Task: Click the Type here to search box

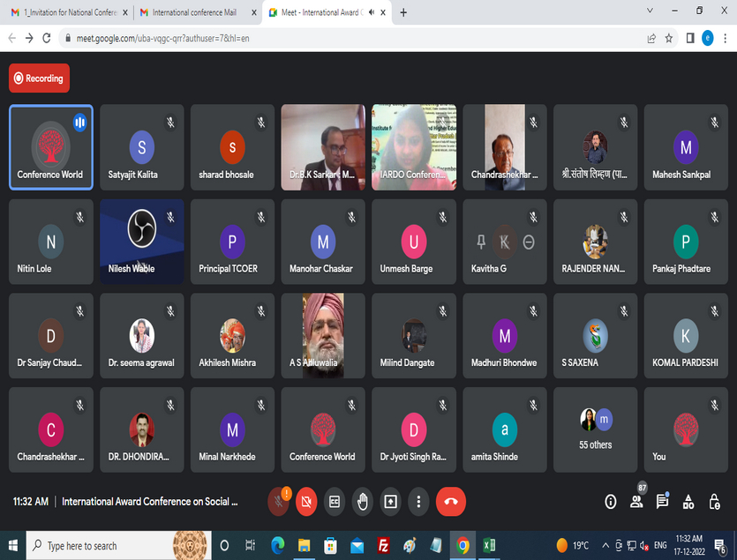Action: (x=118, y=545)
